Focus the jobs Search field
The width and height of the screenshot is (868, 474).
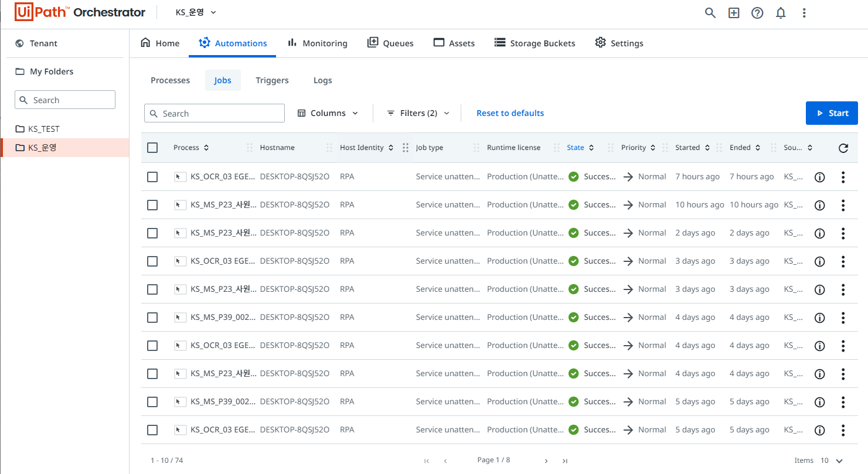coord(215,113)
